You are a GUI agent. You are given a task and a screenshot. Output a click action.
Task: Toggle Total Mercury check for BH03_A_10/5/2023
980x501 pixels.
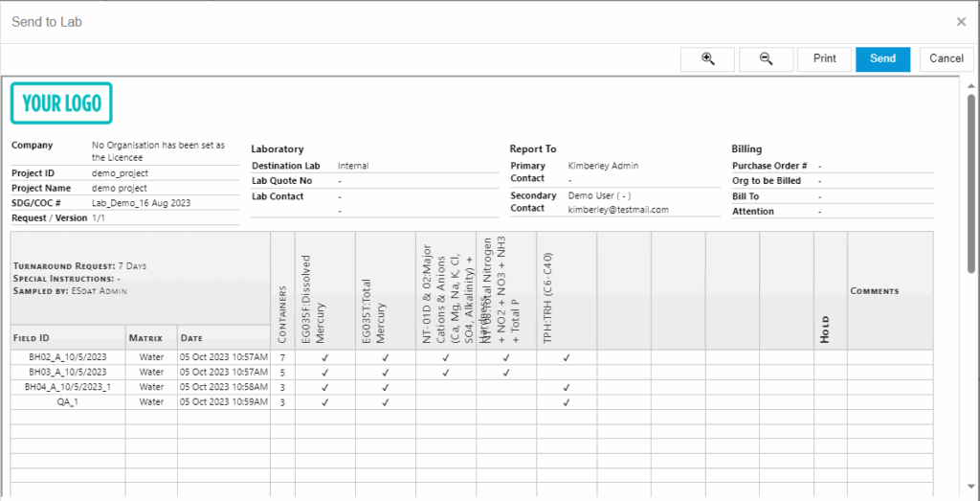tap(385, 372)
